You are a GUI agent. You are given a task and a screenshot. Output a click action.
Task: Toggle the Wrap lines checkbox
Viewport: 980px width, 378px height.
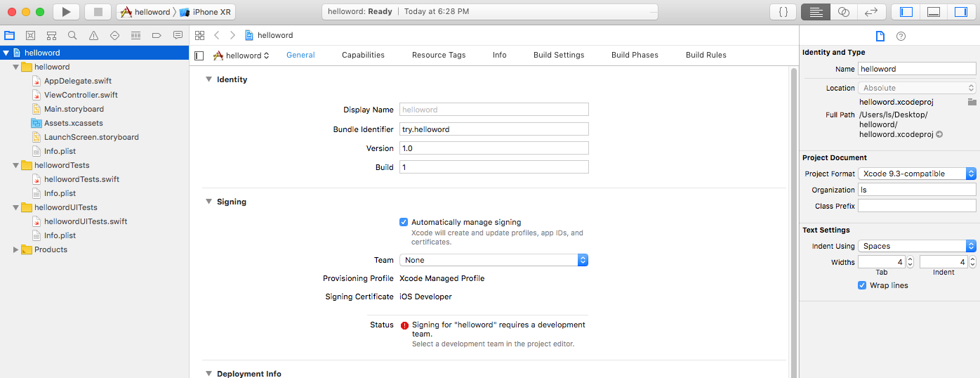coord(862,285)
